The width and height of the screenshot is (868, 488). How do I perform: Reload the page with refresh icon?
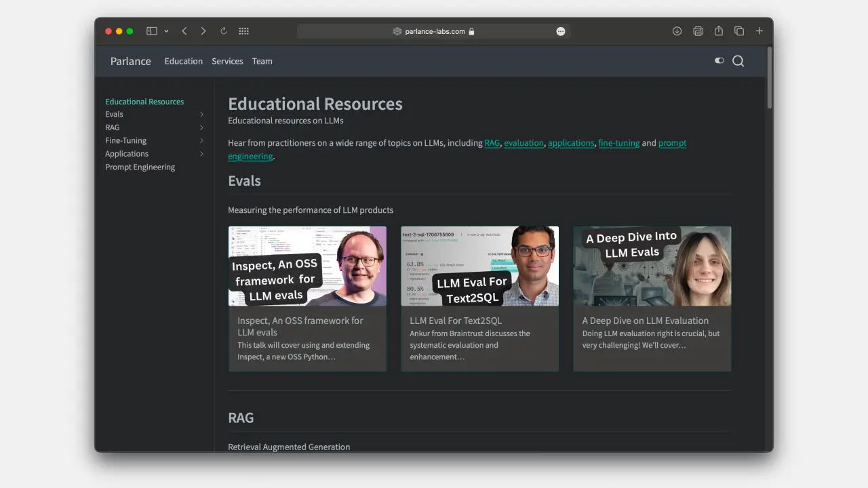[x=224, y=31]
